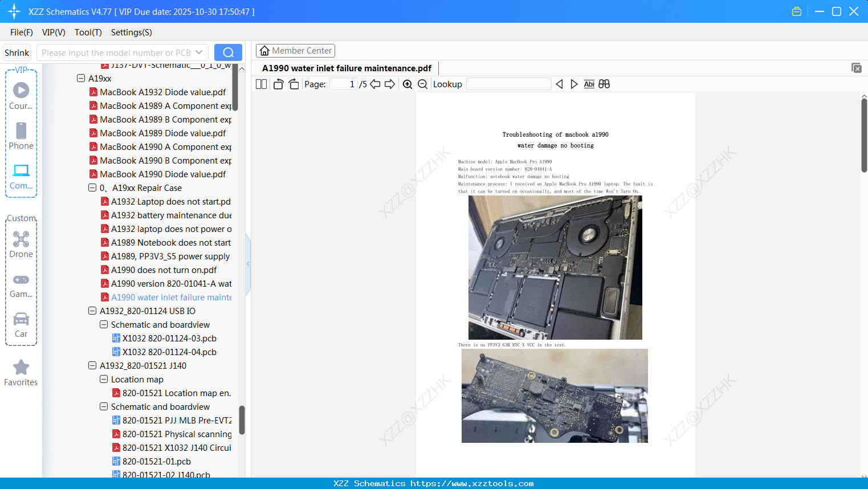Open model number dropdown arrow
Viewport: 868px width, 489px height.
tap(199, 52)
